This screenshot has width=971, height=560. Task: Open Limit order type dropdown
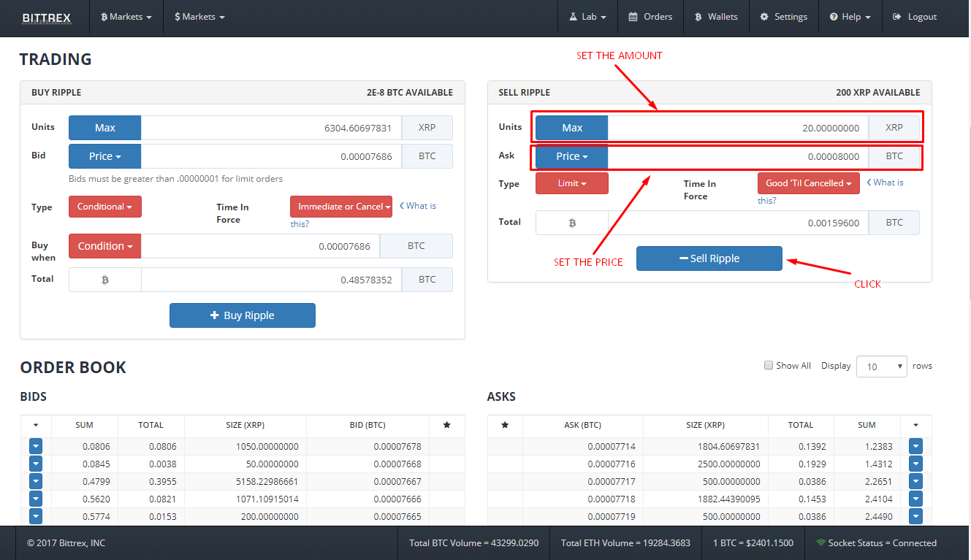tap(571, 183)
